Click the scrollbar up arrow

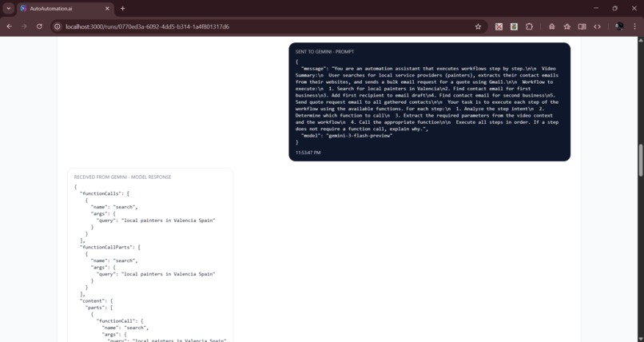click(640, 40)
